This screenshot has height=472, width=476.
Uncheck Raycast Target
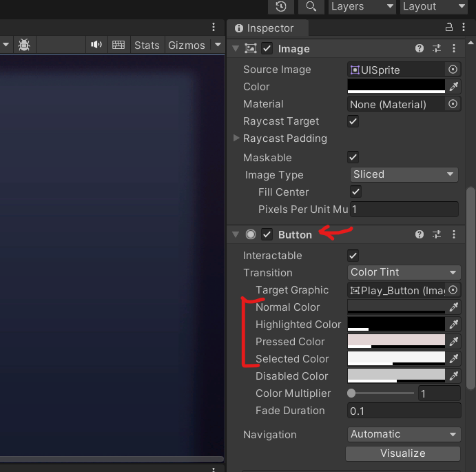pos(353,121)
